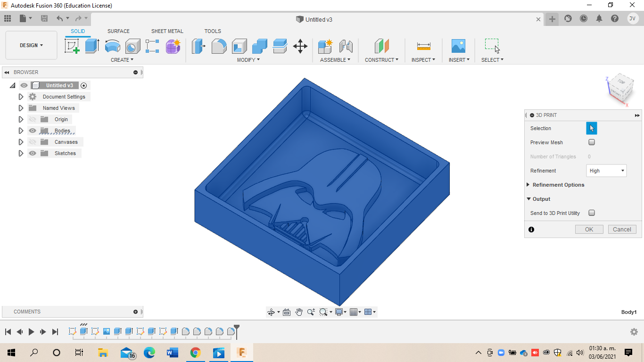Select the Move/Copy tool
This screenshot has height=362, width=644.
pos(300,46)
